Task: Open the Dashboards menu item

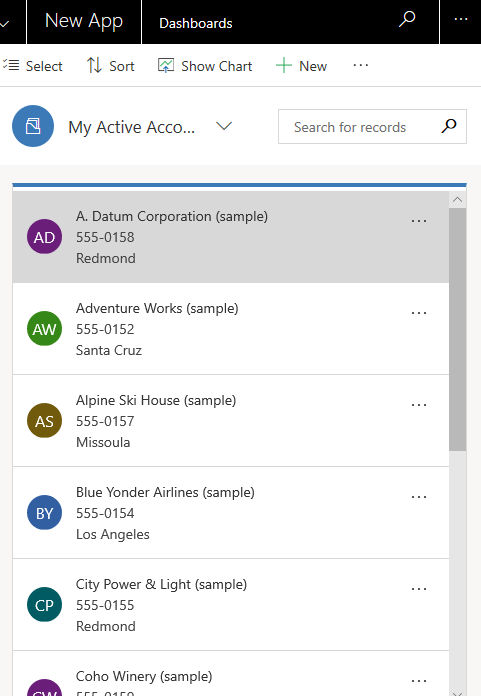Action: pyautogui.click(x=196, y=23)
